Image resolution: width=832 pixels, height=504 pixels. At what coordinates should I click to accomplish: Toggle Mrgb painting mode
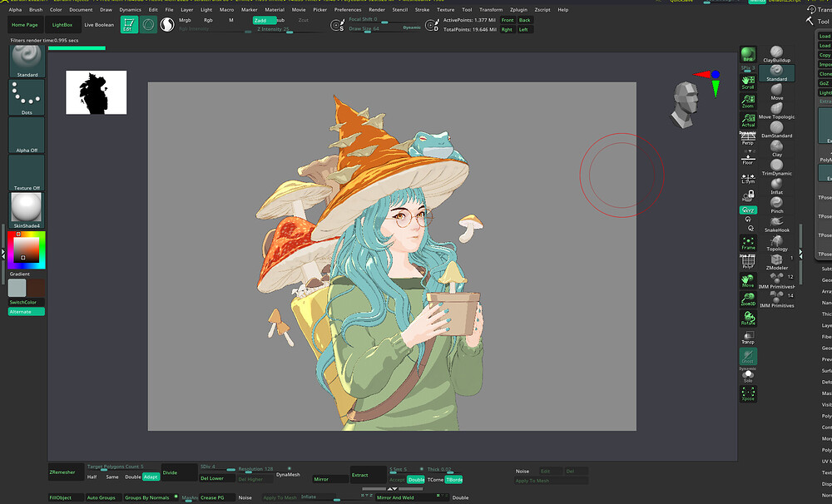185,20
